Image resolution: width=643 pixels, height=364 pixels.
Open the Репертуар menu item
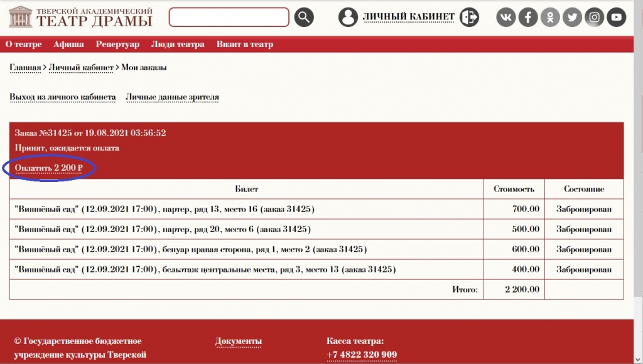[x=117, y=45]
